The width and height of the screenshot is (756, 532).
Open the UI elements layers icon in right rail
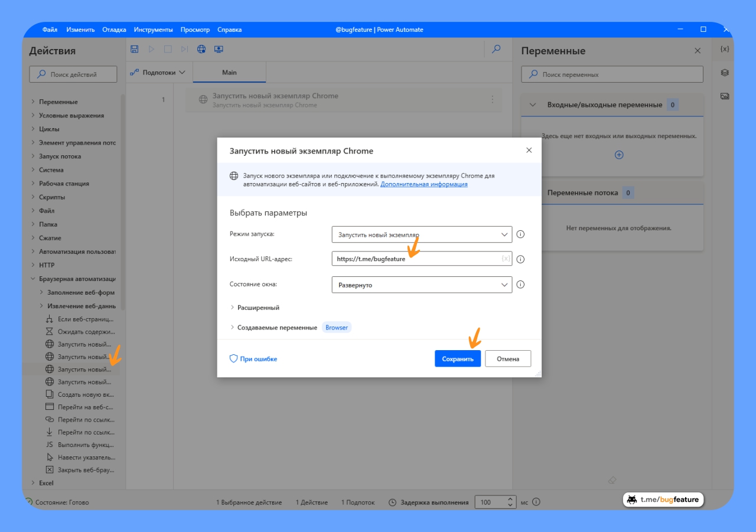[725, 73]
